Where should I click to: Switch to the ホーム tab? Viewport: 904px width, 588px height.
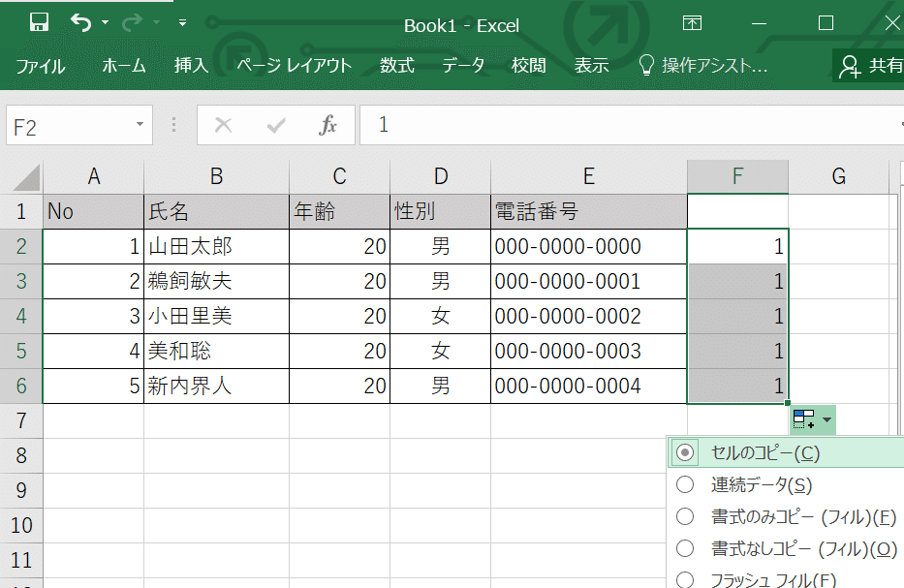tap(123, 66)
